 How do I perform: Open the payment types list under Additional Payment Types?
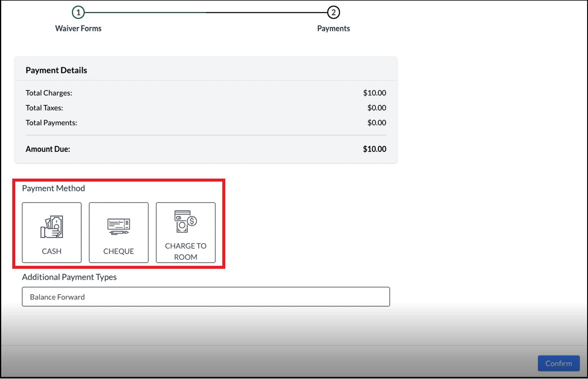pyautogui.click(x=206, y=297)
